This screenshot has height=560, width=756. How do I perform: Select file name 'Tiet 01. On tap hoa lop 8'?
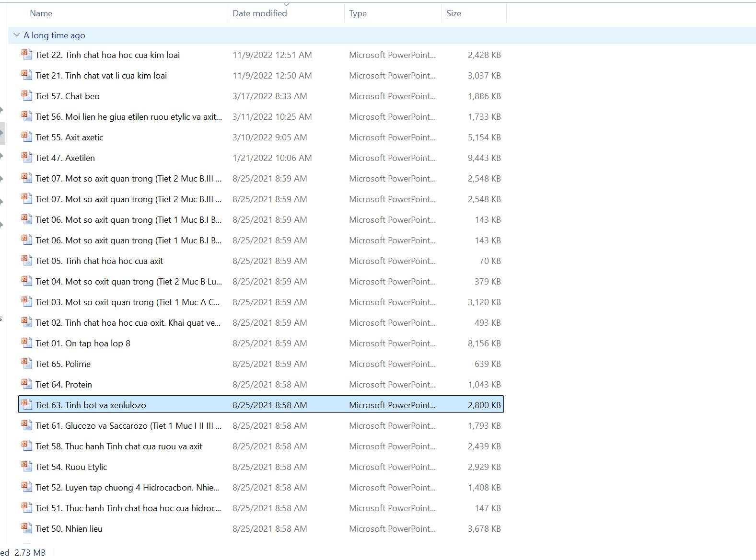pyautogui.click(x=83, y=343)
